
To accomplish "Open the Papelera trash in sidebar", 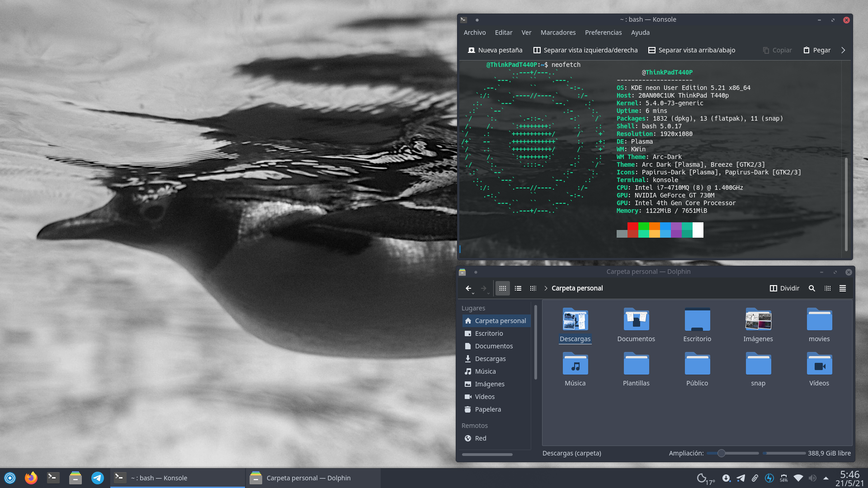I will 487,409.
